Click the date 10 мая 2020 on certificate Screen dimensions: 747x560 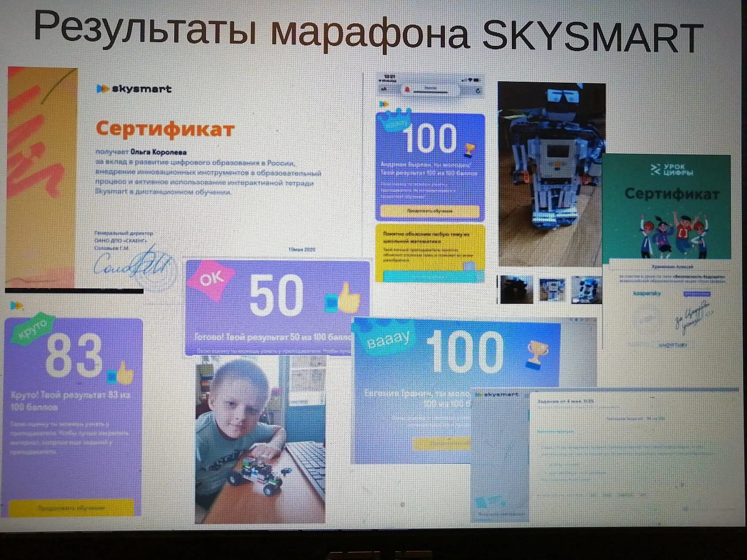302,250
